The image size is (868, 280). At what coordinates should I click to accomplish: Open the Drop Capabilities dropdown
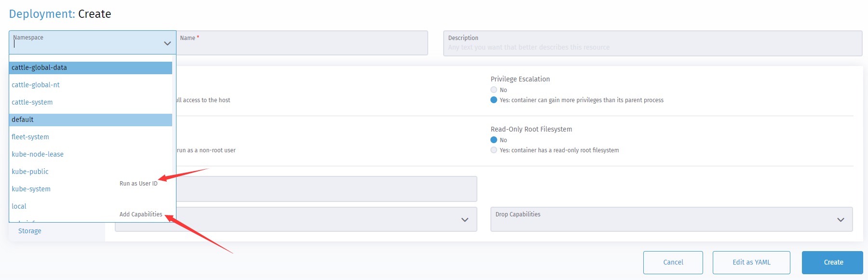(671, 219)
